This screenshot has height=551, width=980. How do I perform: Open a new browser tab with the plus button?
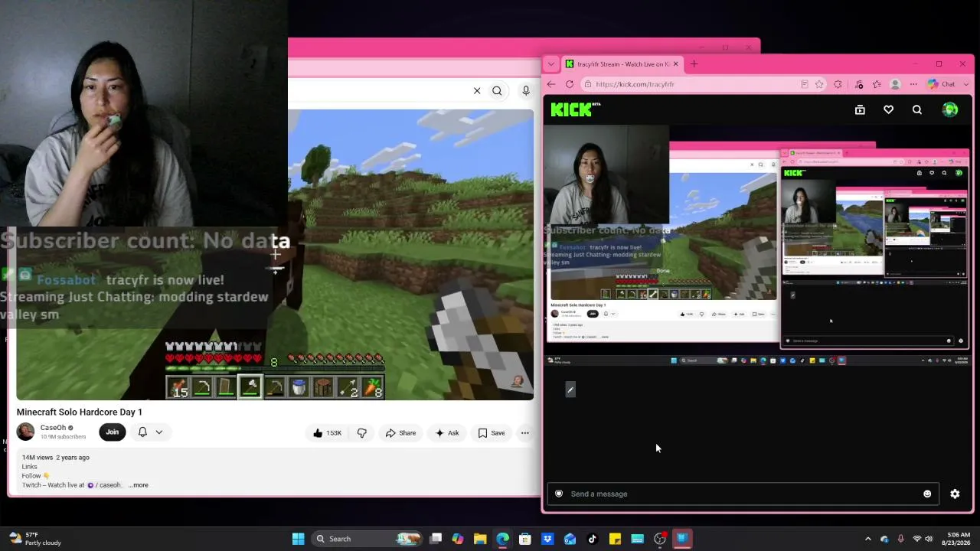pyautogui.click(x=694, y=64)
